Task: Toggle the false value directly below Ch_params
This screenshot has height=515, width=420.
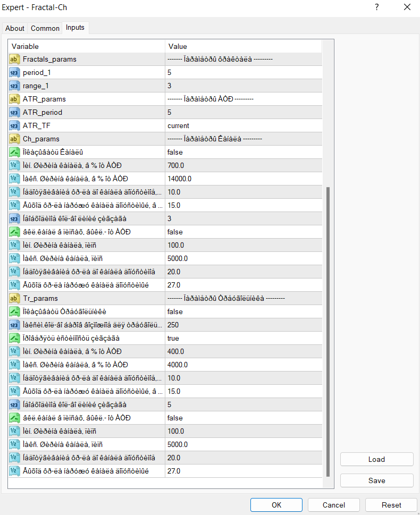Action: tap(175, 152)
